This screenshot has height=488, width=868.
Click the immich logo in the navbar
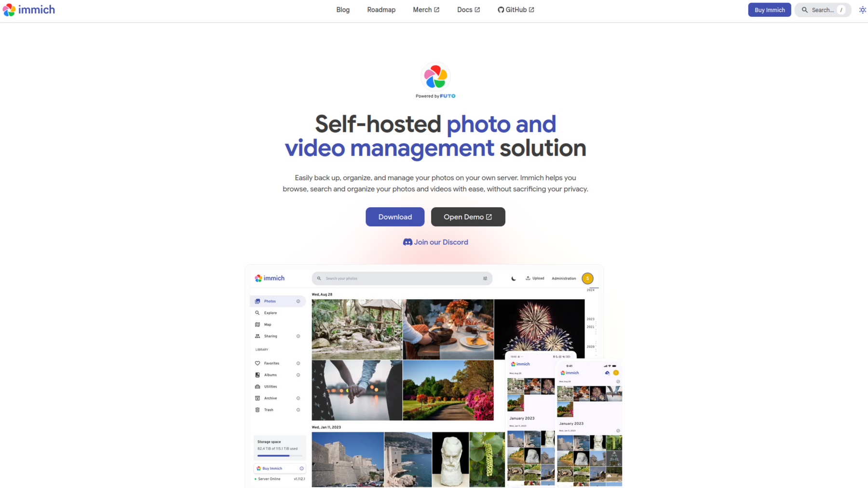[29, 10]
